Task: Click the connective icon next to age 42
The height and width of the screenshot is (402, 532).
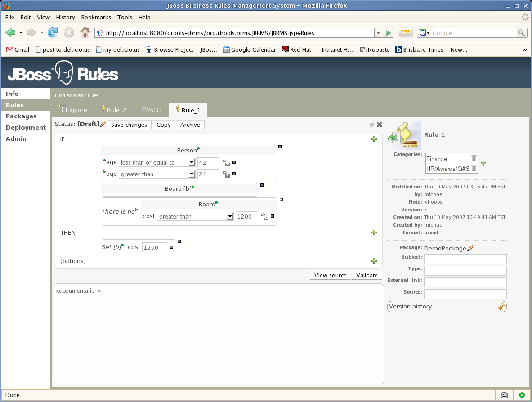Action: pos(226,163)
